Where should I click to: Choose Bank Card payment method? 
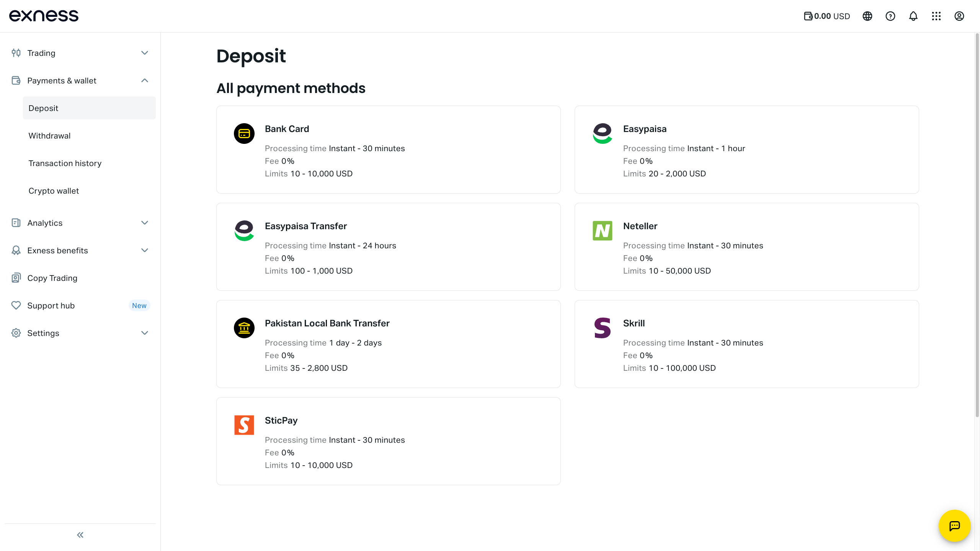[389, 150]
